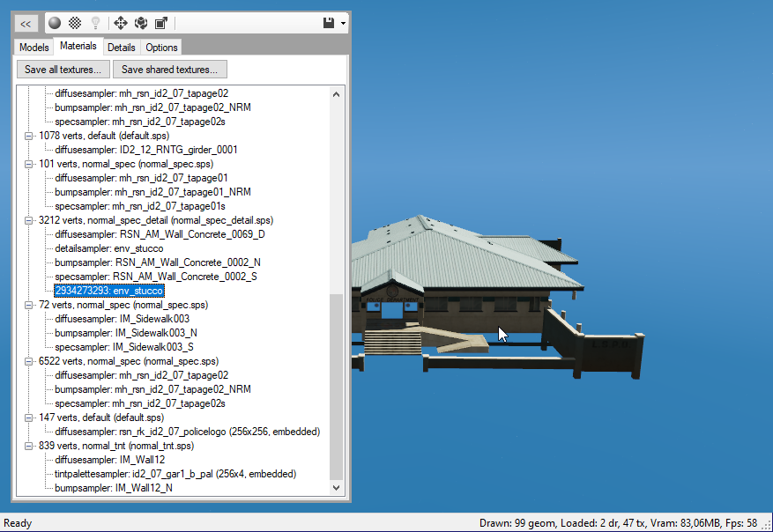
Task: Toggle the checkered texture display icon
Action: pos(75,22)
